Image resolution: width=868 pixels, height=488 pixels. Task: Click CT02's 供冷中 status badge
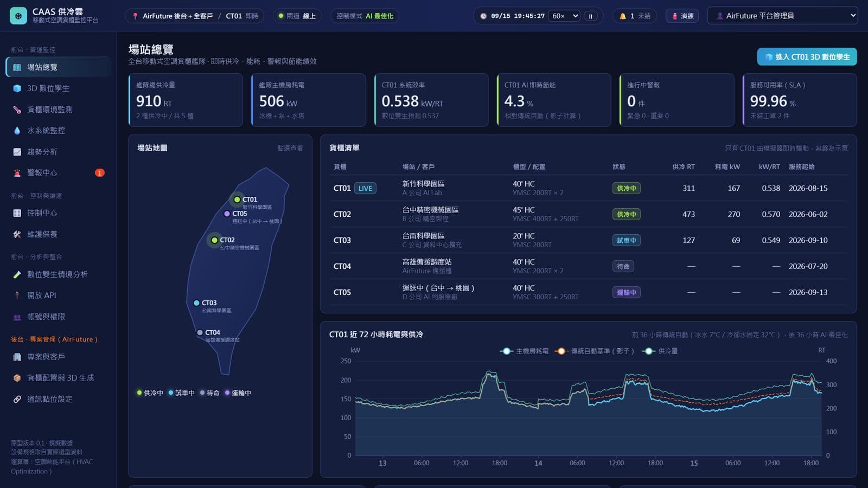[626, 214]
